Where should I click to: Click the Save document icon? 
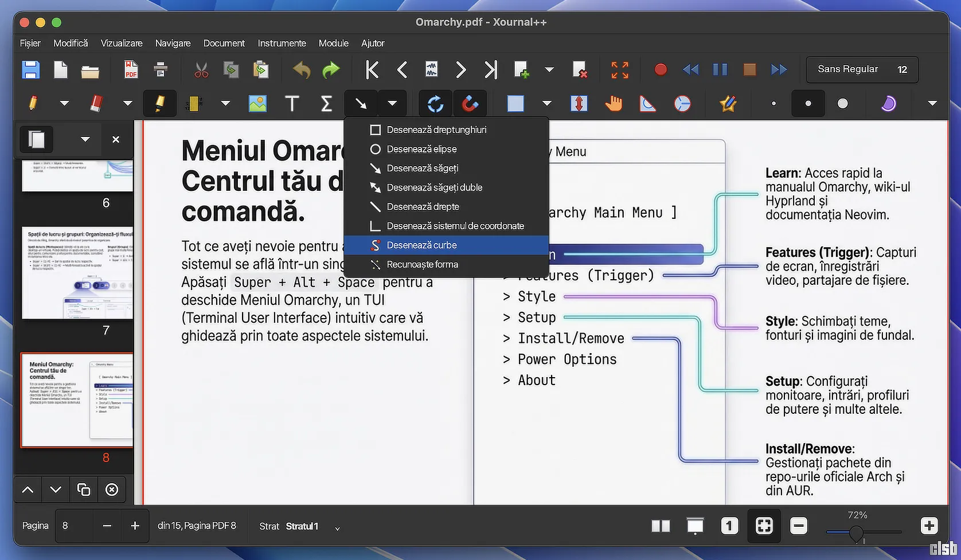coord(31,70)
